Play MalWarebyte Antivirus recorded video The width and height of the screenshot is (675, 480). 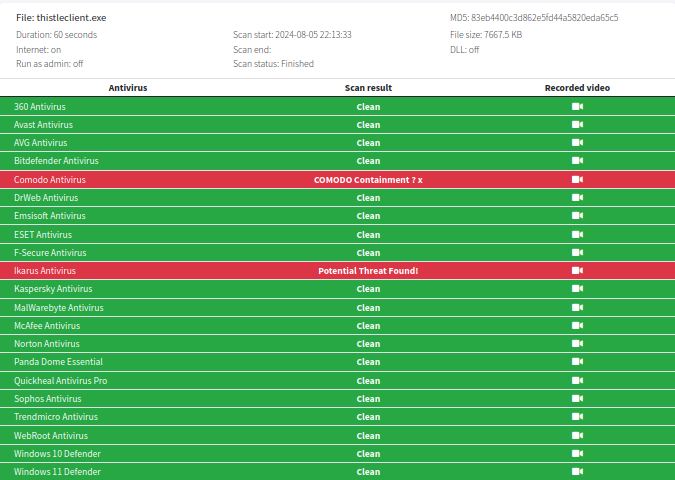tap(577, 308)
